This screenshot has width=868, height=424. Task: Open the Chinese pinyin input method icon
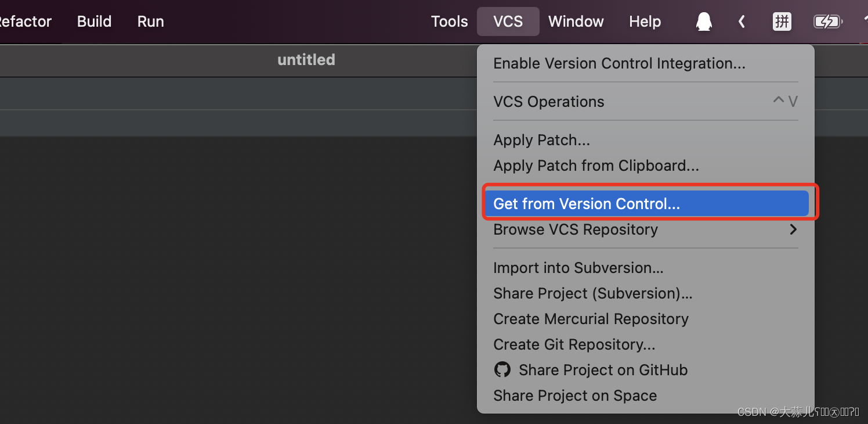[782, 22]
